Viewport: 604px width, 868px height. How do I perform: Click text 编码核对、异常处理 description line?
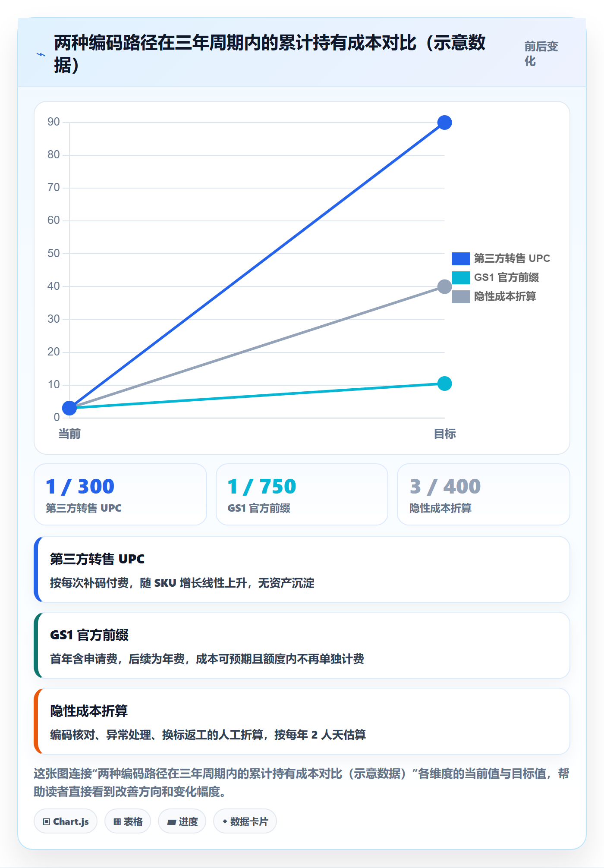pyautogui.click(x=208, y=735)
